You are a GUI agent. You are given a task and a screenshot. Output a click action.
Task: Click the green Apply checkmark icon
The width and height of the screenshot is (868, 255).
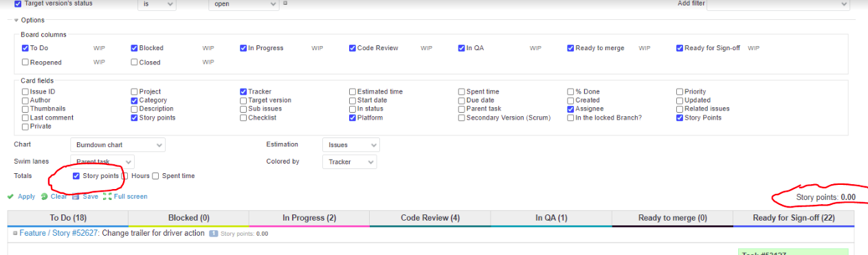pyautogui.click(x=10, y=197)
